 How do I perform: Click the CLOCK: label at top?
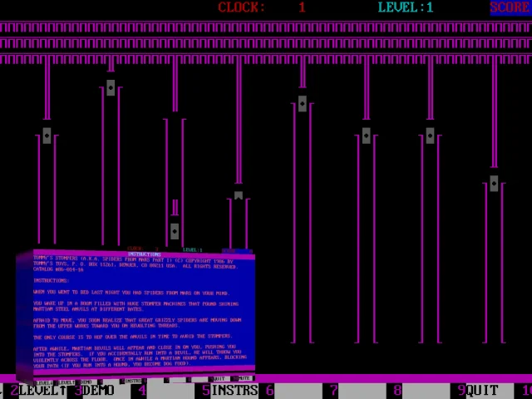pos(241,7)
